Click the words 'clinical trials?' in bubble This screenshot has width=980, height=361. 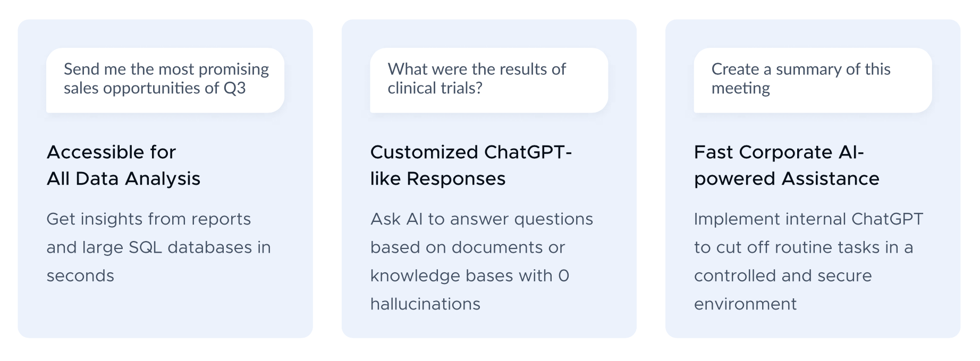[435, 88]
